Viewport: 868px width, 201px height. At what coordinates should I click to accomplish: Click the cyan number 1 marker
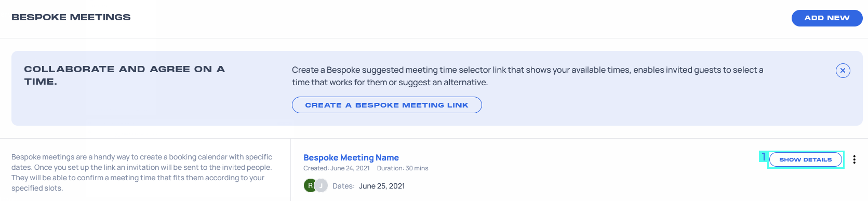click(763, 156)
